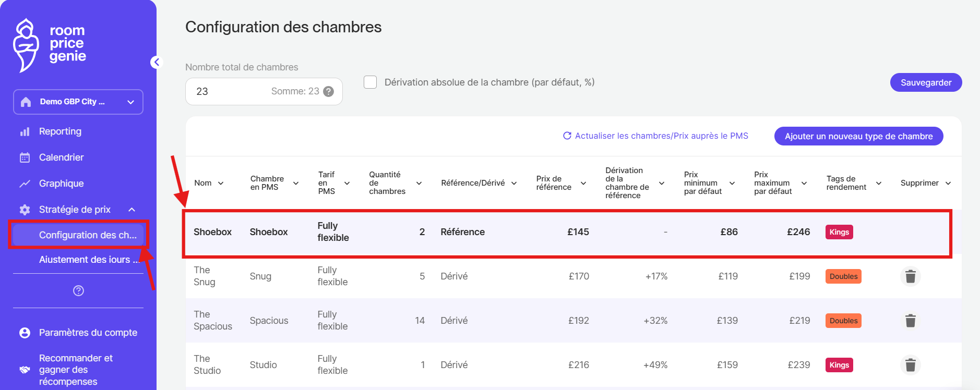Click the tooltip icon next to Somme: 23

pos(328,91)
